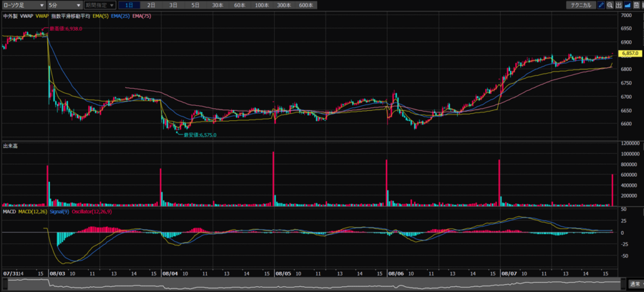Select the pencil drawing tool

(601, 5)
